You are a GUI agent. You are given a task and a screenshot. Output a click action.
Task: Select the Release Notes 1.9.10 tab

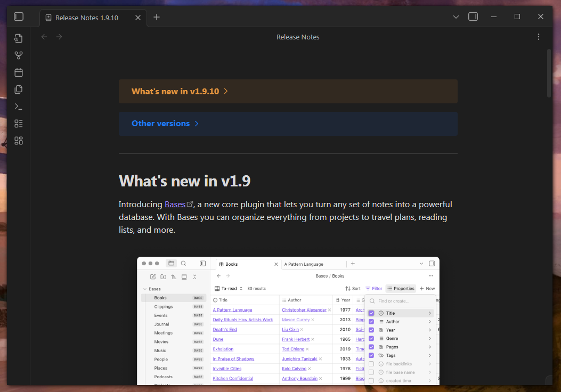coord(93,18)
